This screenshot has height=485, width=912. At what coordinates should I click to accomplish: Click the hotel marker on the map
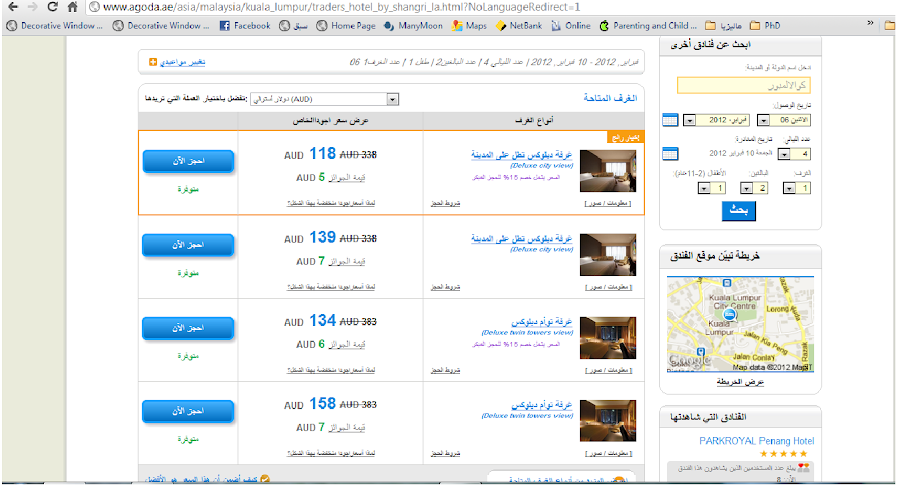coord(729,314)
